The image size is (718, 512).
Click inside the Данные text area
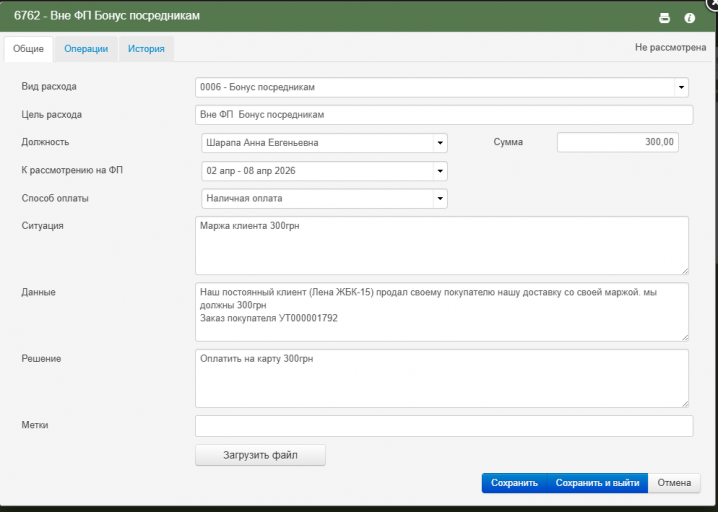[x=441, y=311]
